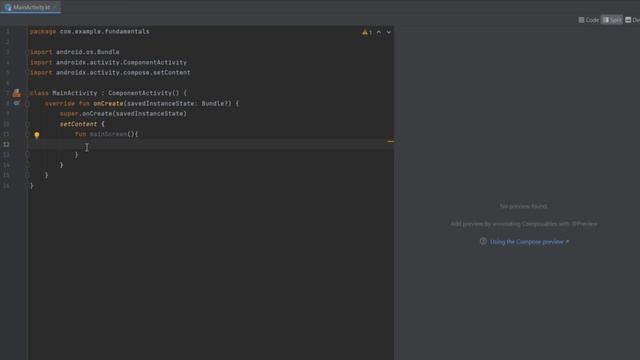Click override gutter icon beside onCreate

(16, 104)
